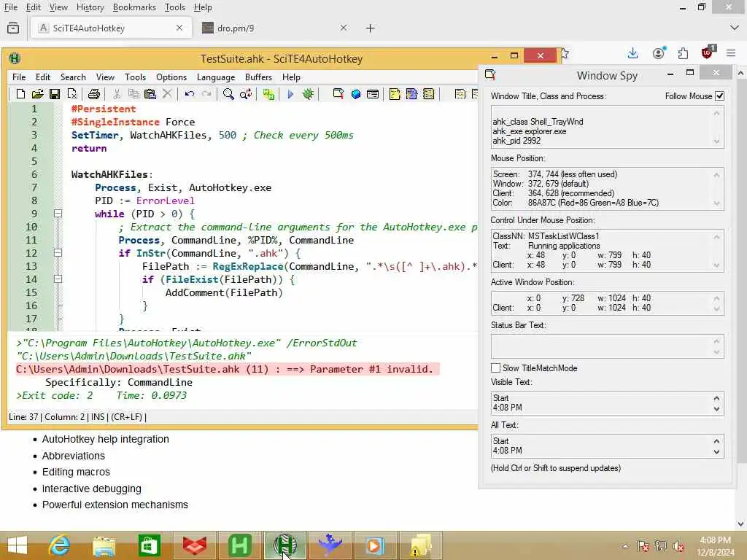Image resolution: width=747 pixels, height=560 pixels.
Task: Click the Status Bar Text field
Action: (608, 346)
